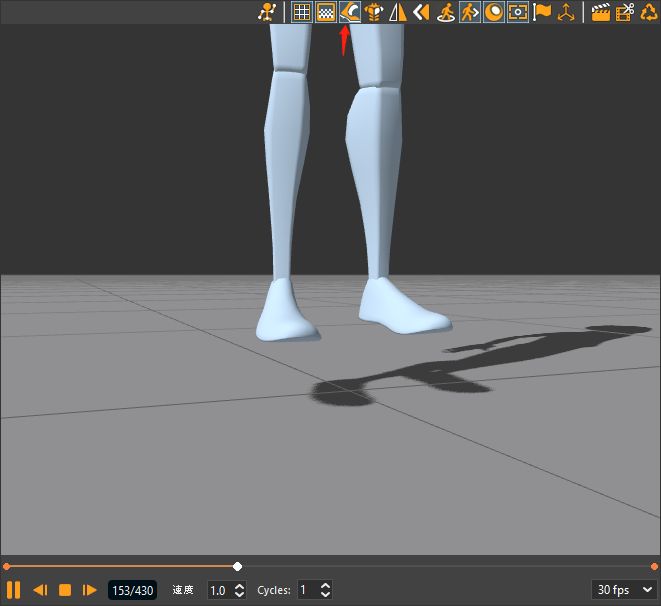Viewport: 661px width, 606px height.
Task: Toggle the walking figure with arrow button
Action: [x=470, y=12]
